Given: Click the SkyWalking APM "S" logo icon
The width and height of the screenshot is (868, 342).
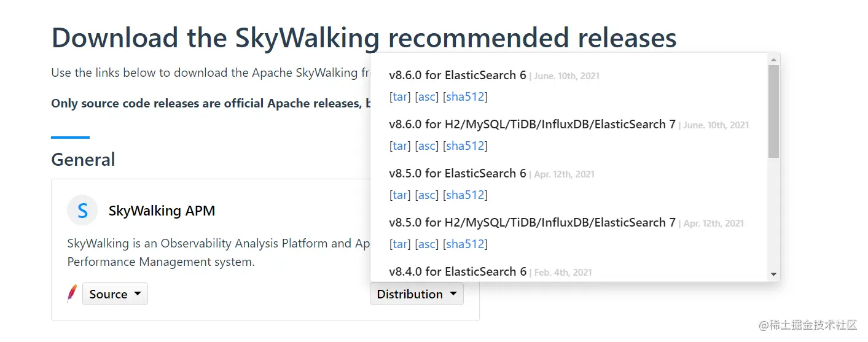Looking at the screenshot, I should (x=82, y=211).
